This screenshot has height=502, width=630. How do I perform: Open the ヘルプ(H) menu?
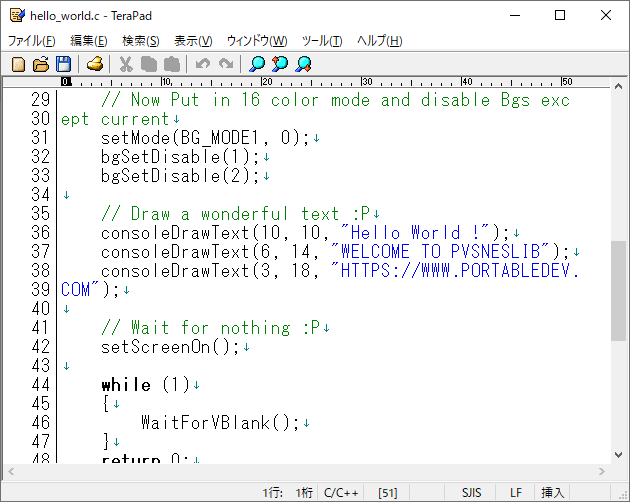click(x=380, y=41)
